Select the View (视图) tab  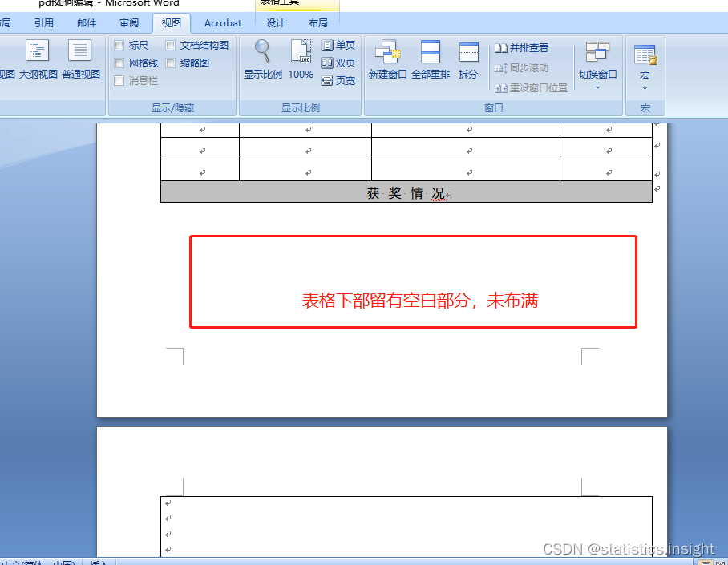[172, 22]
